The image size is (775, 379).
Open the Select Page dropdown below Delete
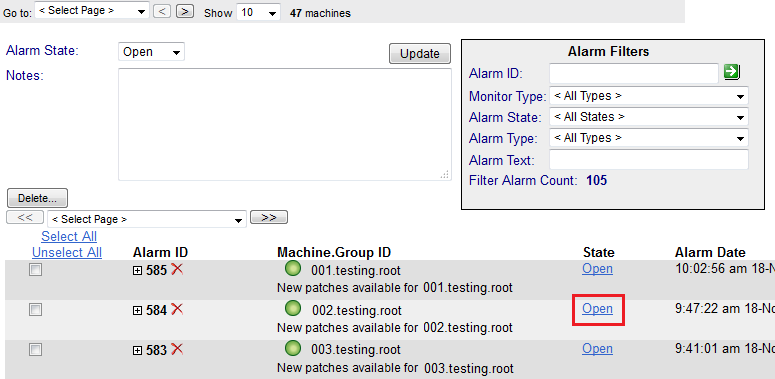pyautogui.click(x=147, y=219)
